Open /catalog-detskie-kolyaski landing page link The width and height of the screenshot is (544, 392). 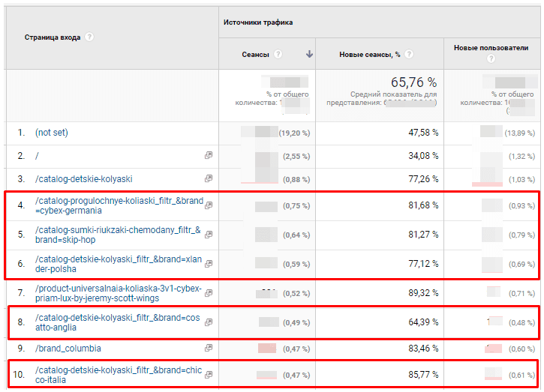pos(83,179)
